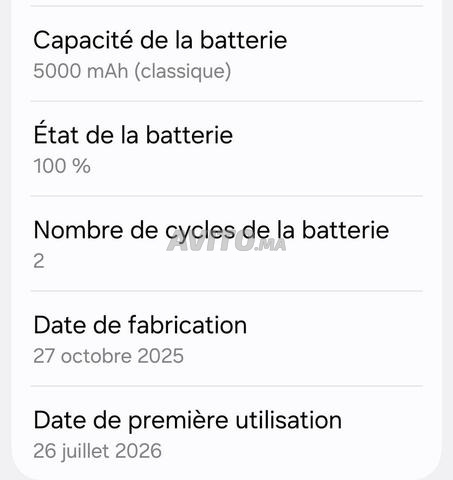Click the word État in health title
The image size is (453, 480).
[x=56, y=133]
